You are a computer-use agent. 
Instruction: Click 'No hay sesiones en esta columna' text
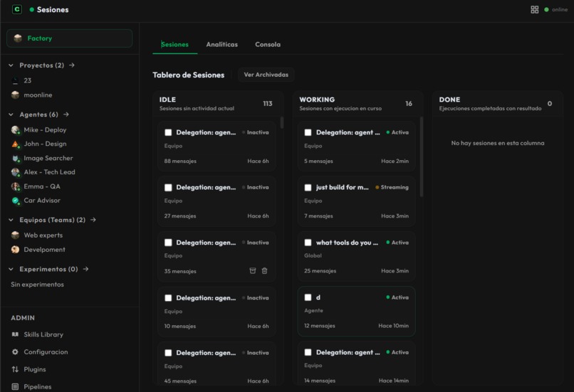point(498,143)
